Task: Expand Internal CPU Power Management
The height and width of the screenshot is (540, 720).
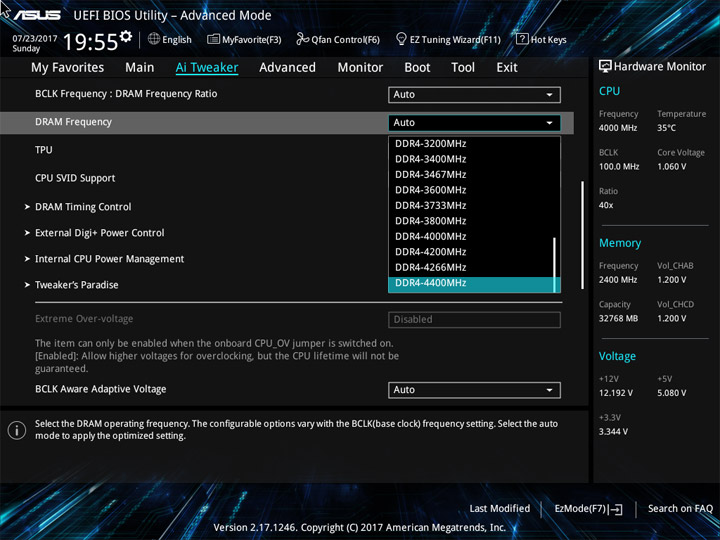Action: coord(109,259)
